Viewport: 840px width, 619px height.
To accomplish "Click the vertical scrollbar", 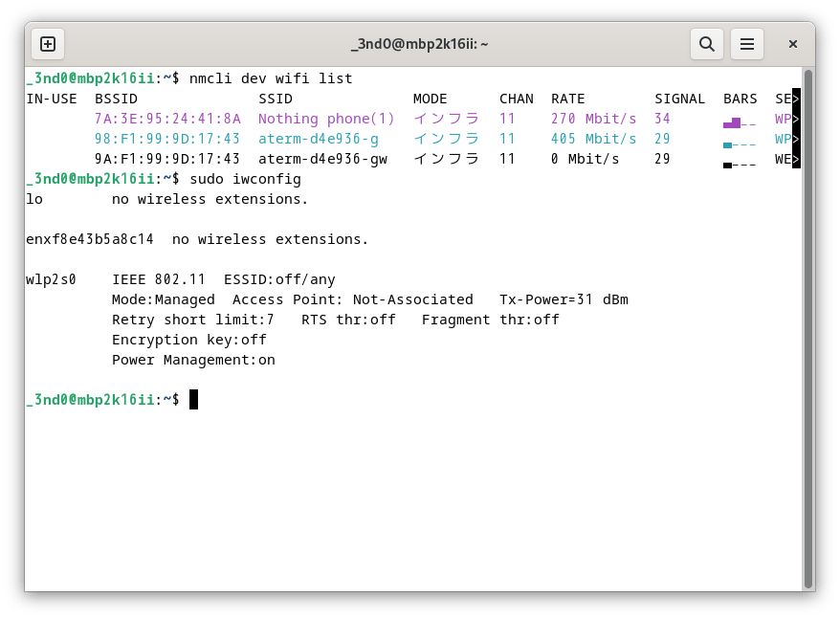I will [808, 328].
